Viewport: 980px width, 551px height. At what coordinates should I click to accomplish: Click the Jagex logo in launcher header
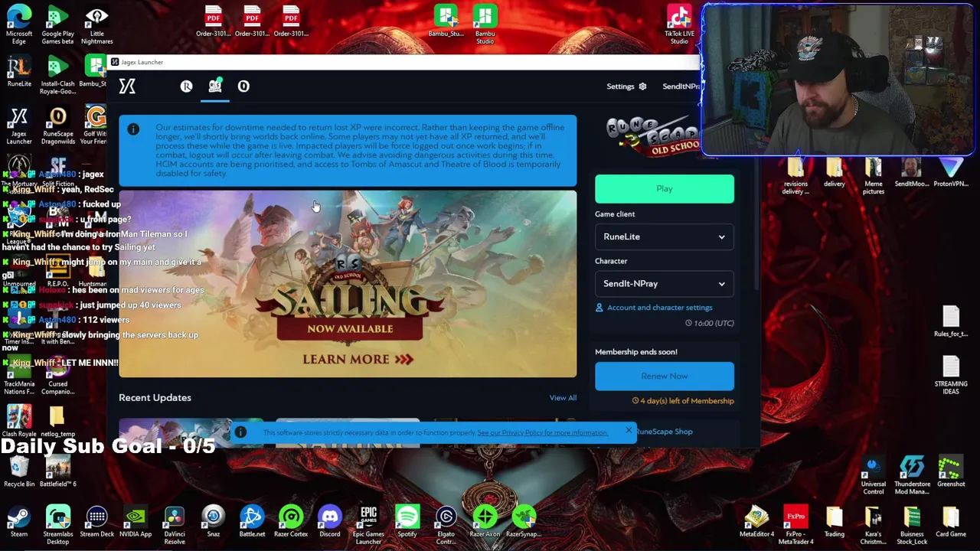click(x=127, y=86)
